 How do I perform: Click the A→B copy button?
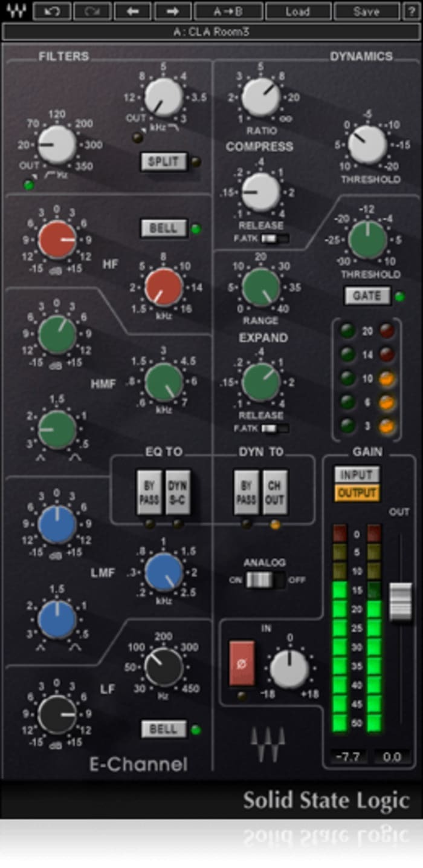tap(228, 11)
